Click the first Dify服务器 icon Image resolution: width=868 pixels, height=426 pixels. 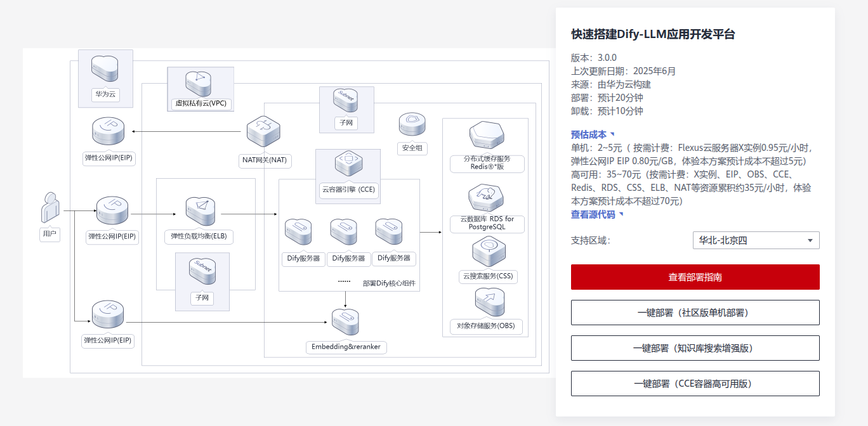pos(298,233)
